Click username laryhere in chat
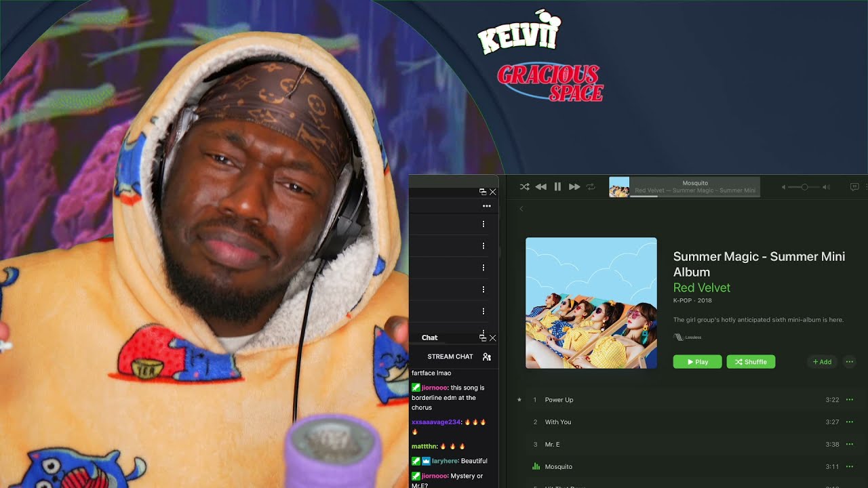The height and width of the screenshot is (488, 868). [x=444, y=461]
